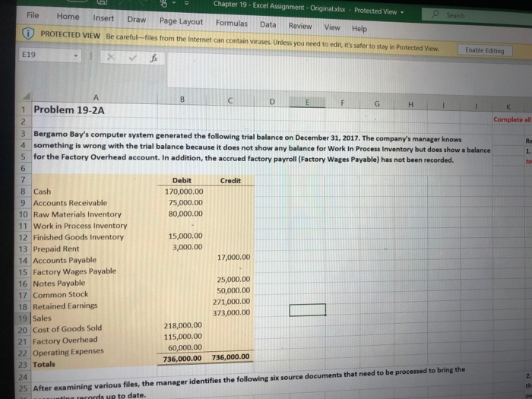Select row 23 header
The height and width of the screenshot is (399, 532).
(x=23, y=365)
